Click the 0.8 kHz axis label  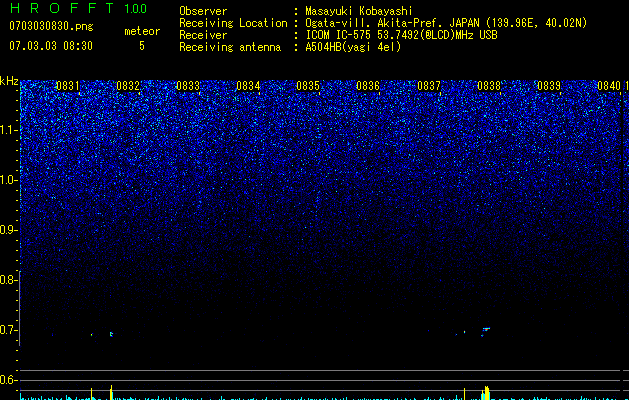8,280
